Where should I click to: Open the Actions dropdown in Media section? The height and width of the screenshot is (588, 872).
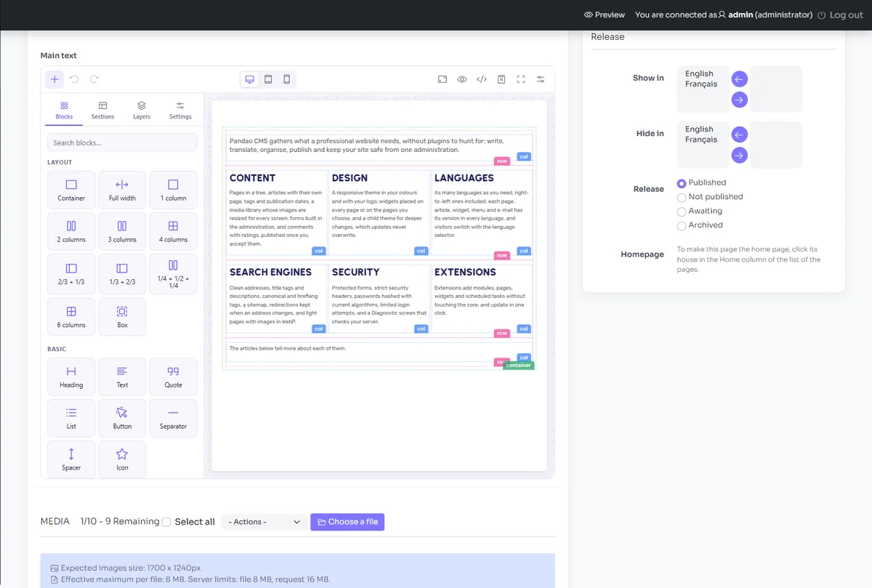(x=264, y=522)
